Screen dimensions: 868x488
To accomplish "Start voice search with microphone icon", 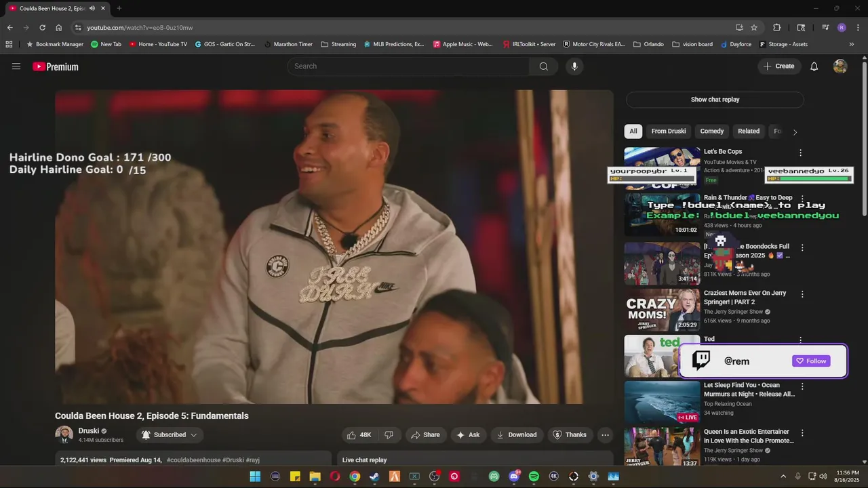I will (x=574, y=66).
